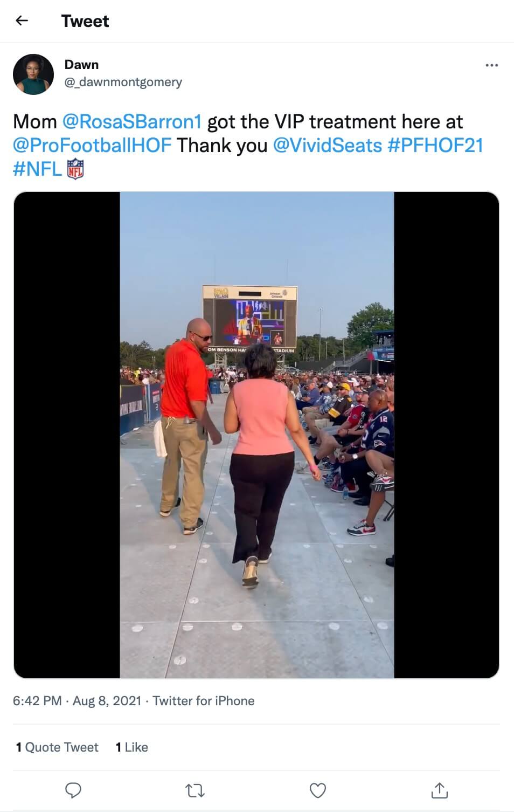Viewport: 514px width, 812px height.
Task: Like the tweet with heart icon
Action: [x=318, y=790]
